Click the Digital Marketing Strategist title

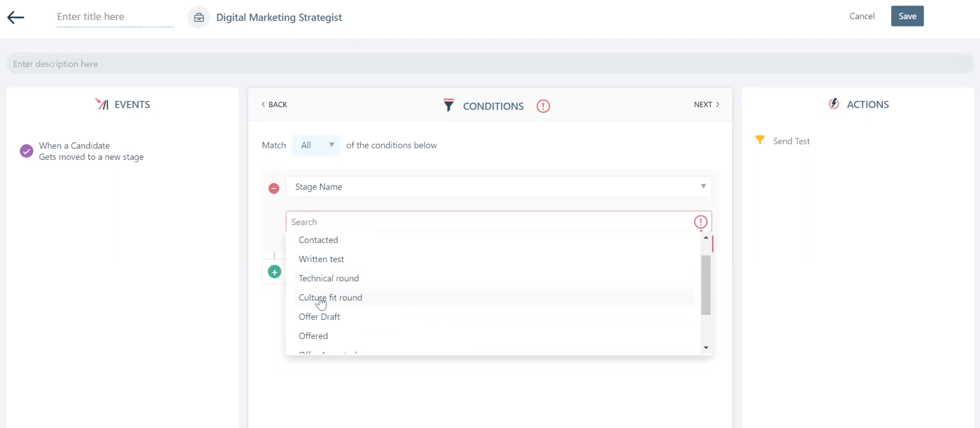point(279,17)
